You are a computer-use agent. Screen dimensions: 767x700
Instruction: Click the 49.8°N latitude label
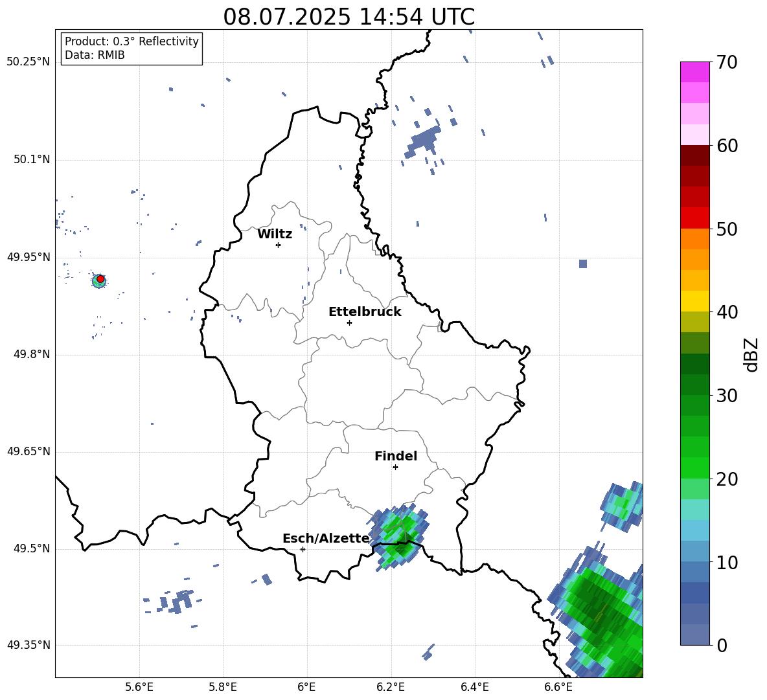32,354
